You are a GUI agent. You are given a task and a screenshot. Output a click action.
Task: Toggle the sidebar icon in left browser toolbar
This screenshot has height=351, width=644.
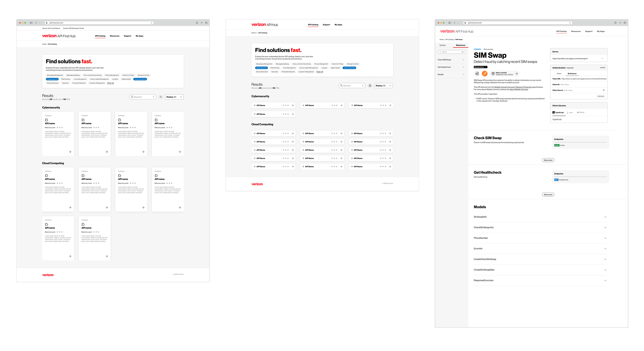(31, 23)
